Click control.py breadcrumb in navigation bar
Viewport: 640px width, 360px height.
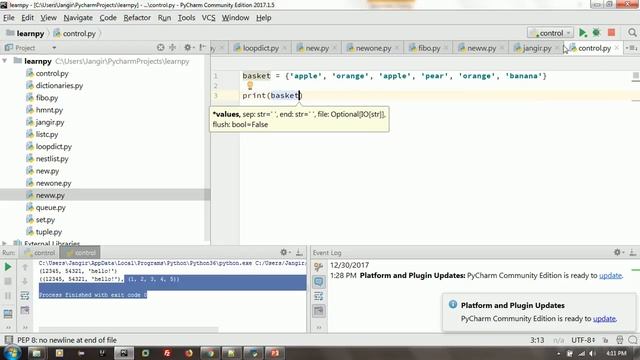pos(74,33)
